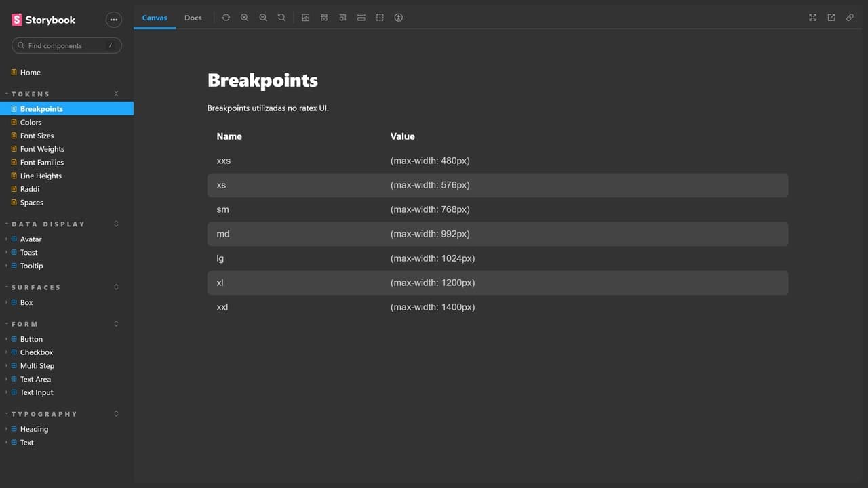Viewport: 868px width, 488px height.
Task: Open the background change tool
Action: (x=306, y=18)
